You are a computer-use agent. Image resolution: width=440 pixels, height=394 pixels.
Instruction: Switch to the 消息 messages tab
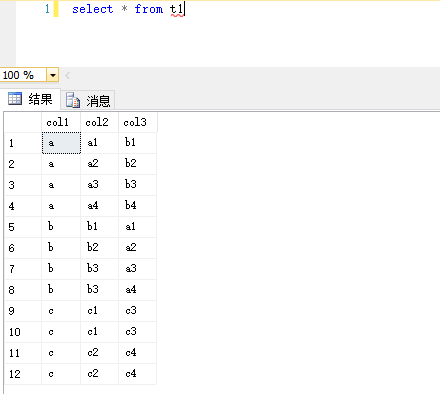pyautogui.click(x=88, y=100)
